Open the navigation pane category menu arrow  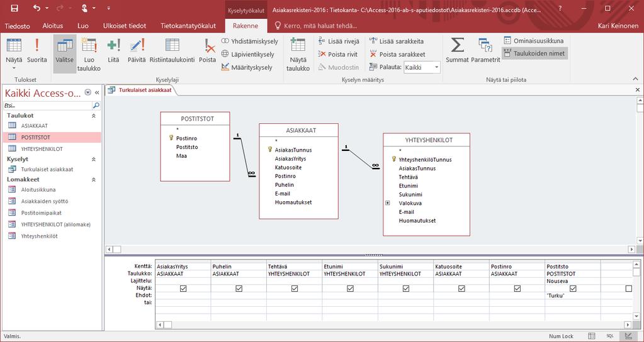tap(88, 92)
